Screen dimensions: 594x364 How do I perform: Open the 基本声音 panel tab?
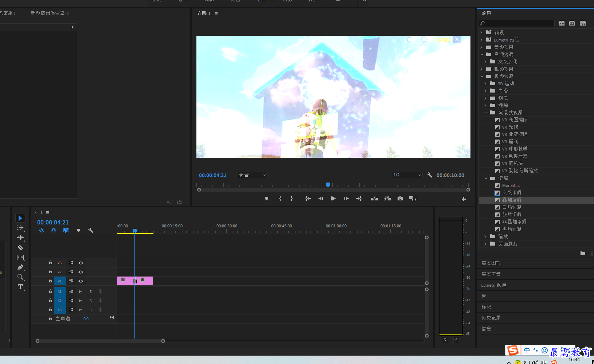coord(491,274)
